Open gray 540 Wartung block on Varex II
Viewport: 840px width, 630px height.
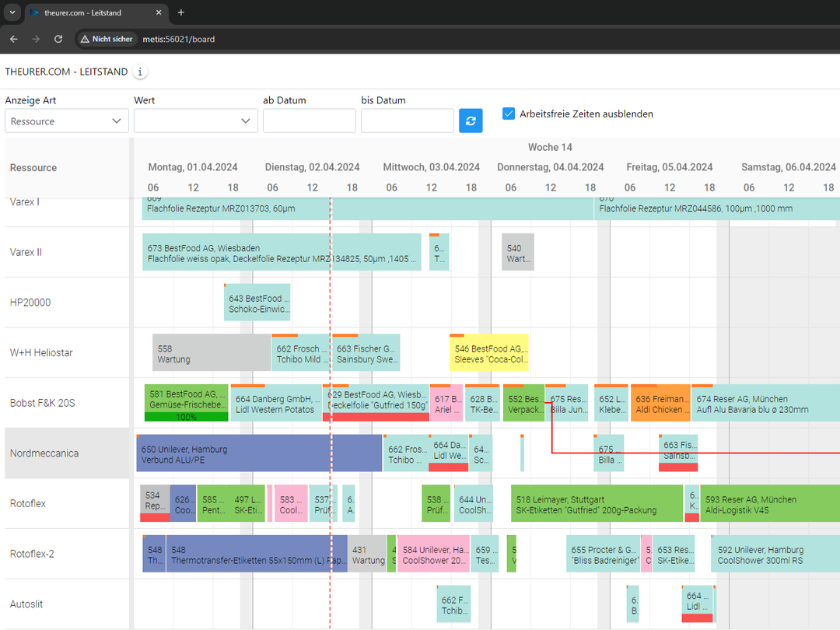(517, 252)
